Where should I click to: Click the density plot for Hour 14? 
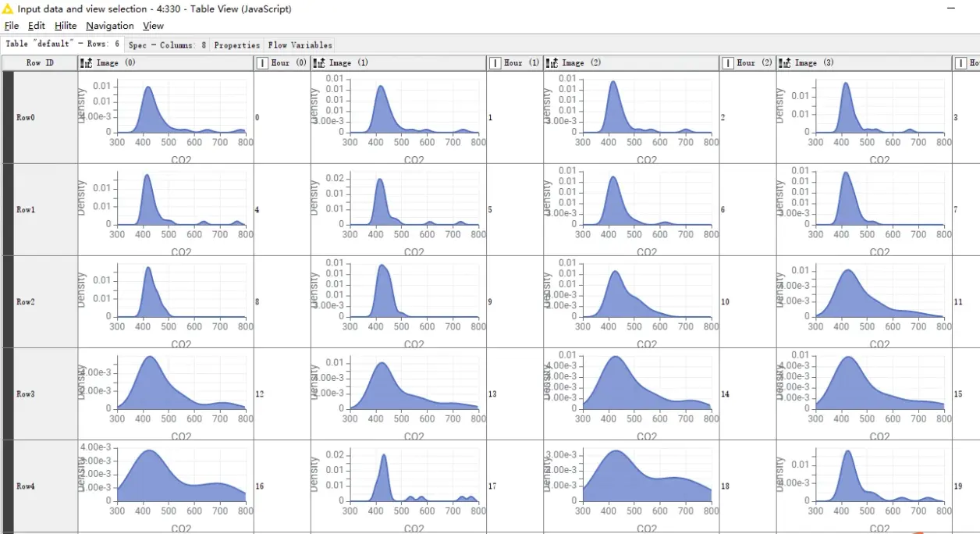coord(631,393)
